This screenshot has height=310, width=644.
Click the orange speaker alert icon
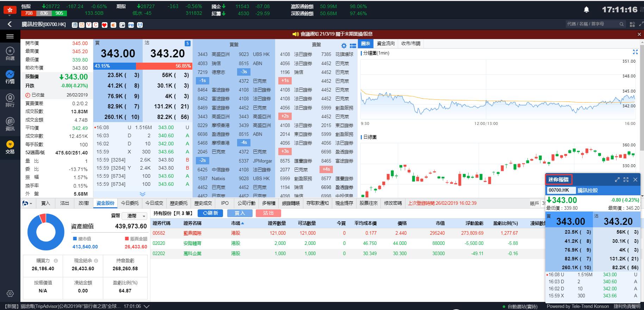113,25
